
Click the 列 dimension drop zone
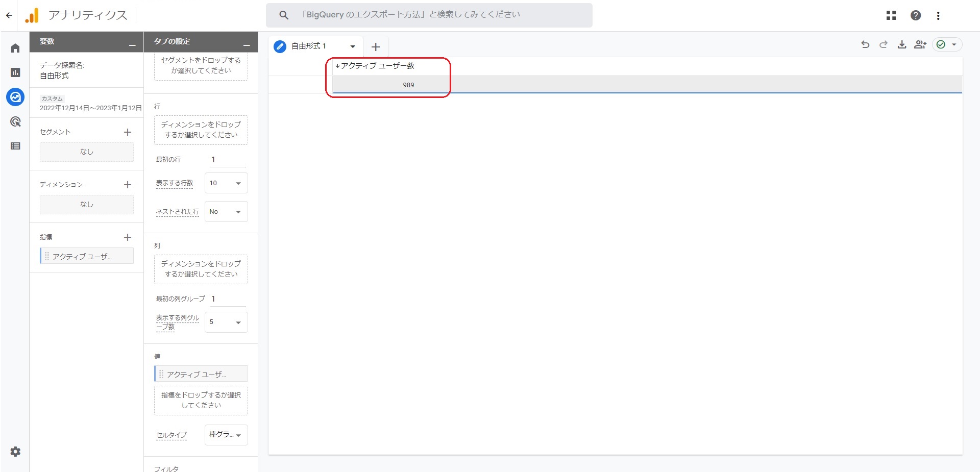pos(201,269)
